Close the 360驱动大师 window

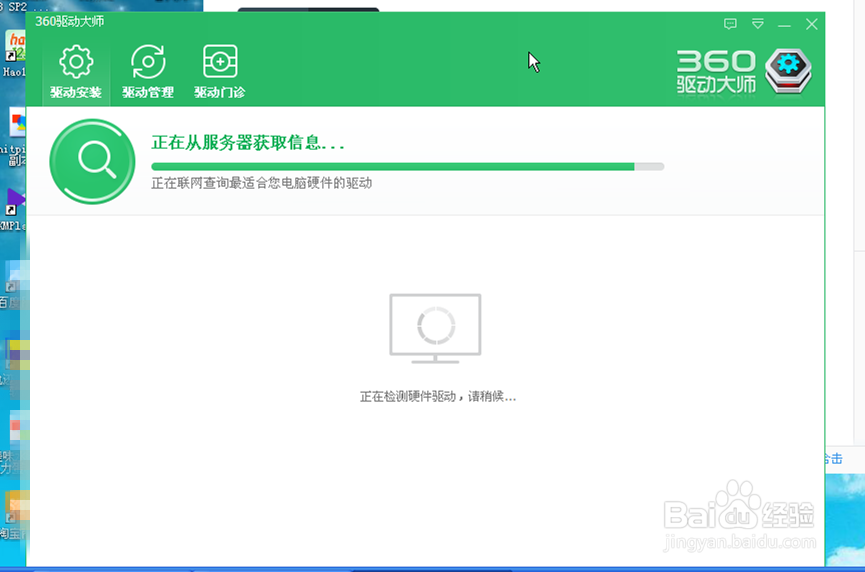click(811, 24)
